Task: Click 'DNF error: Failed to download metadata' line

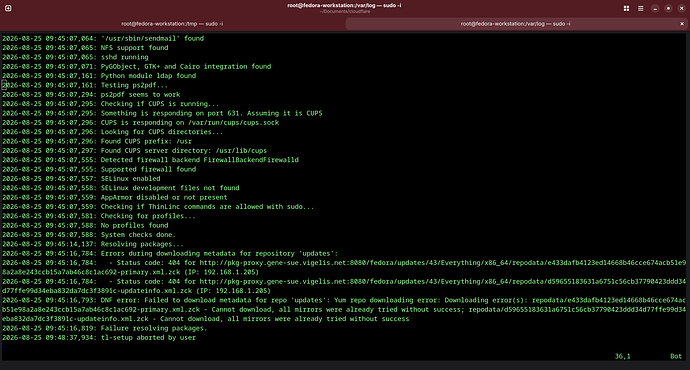Action: pyautogui.click(x=344, y=300)
